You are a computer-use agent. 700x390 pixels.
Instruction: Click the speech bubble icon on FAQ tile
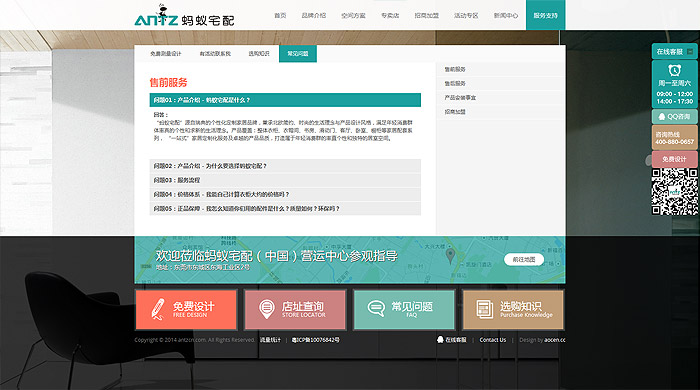pos(376,308)
